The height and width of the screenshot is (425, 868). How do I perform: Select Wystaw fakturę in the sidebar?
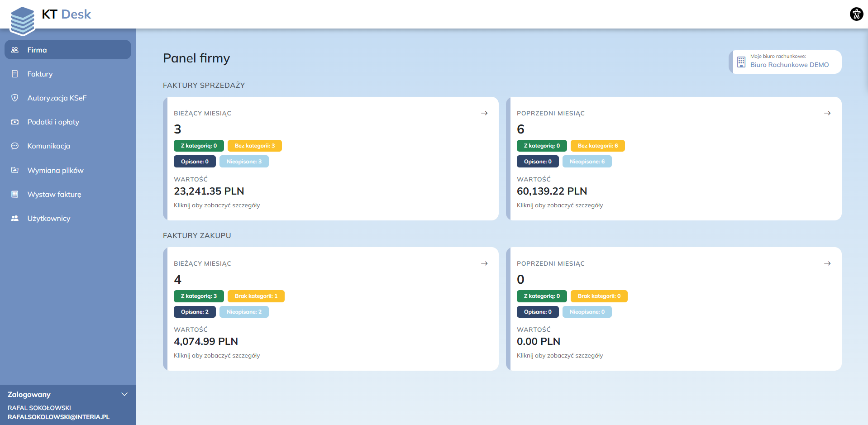54,194
